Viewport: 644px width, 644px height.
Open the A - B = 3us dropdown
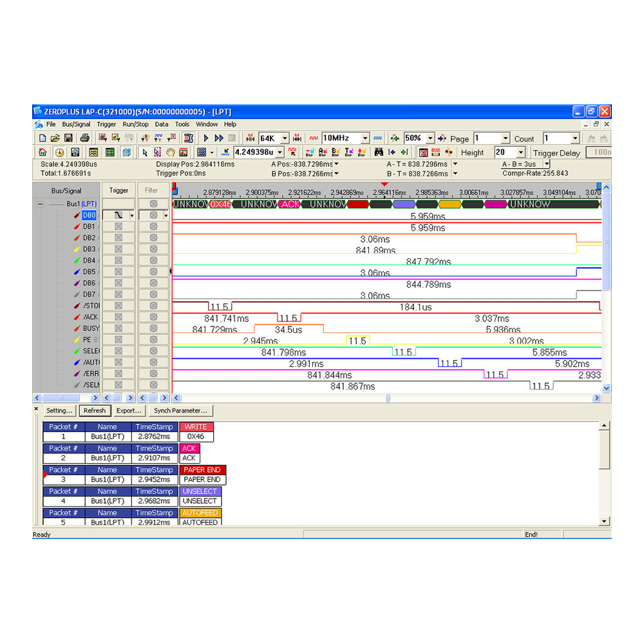point(546,164)
